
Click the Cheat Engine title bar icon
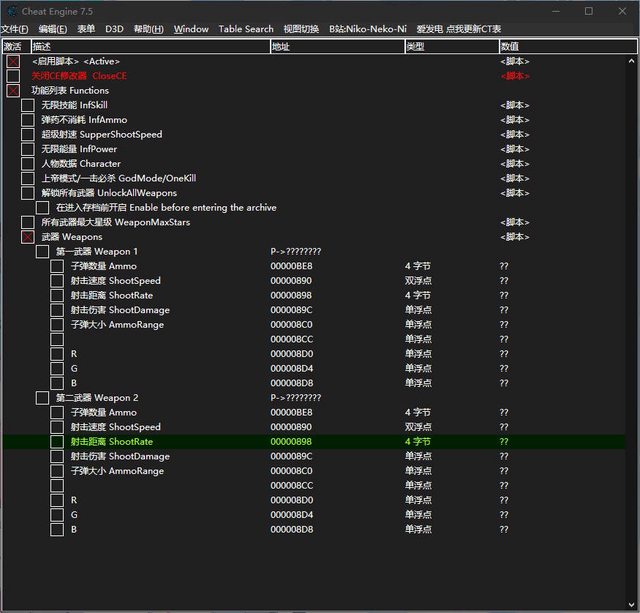tap(11, 11)
